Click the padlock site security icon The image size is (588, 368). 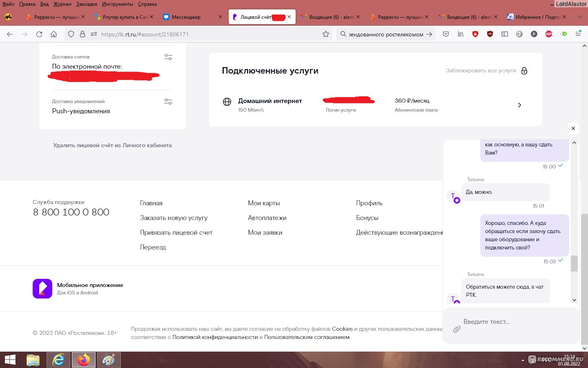tap(82, 34)
